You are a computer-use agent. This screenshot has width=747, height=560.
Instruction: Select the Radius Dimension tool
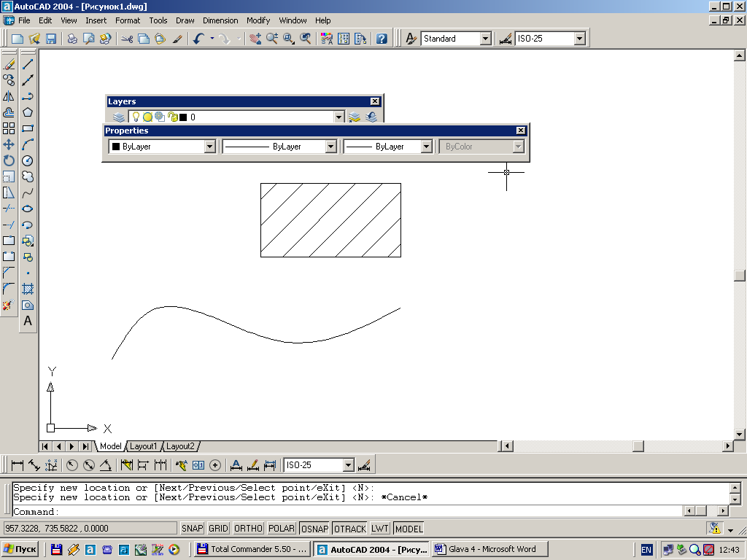pyautogui.click(x=72, y=465)
